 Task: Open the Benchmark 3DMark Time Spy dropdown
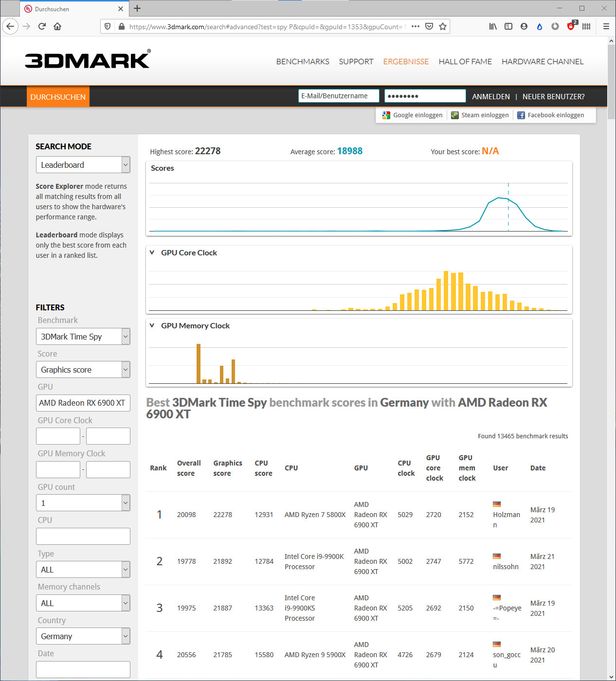coord(83,337)
